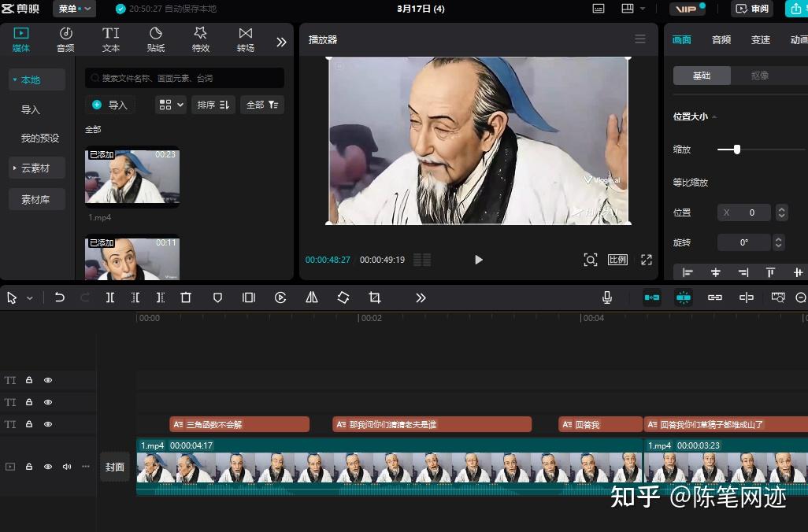The image size is (808, 532).
Task: Toggle the linkage chain icon
Action: [715, 297]
